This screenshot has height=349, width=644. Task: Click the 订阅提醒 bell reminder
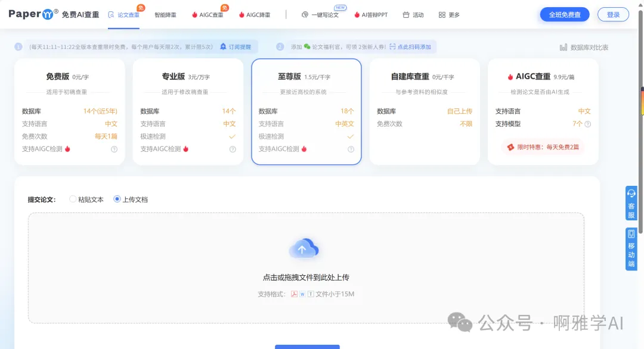(x=236, y=46)
